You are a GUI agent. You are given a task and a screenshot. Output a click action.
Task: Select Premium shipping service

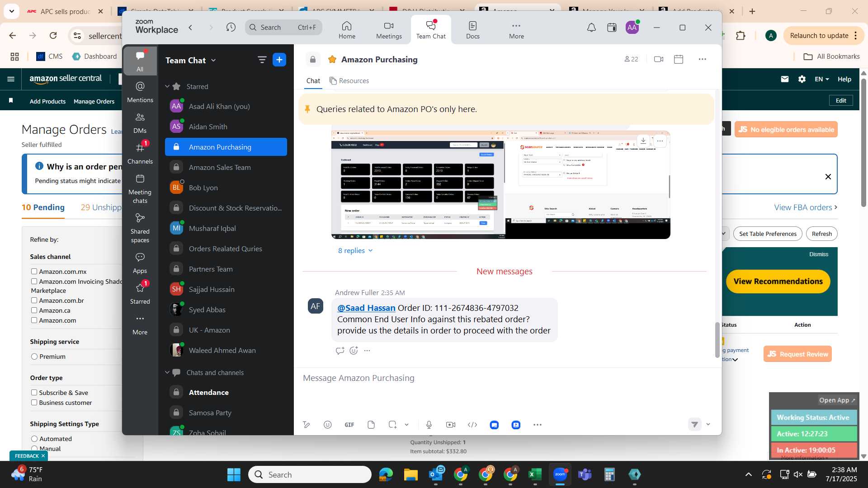coord(34,357)
